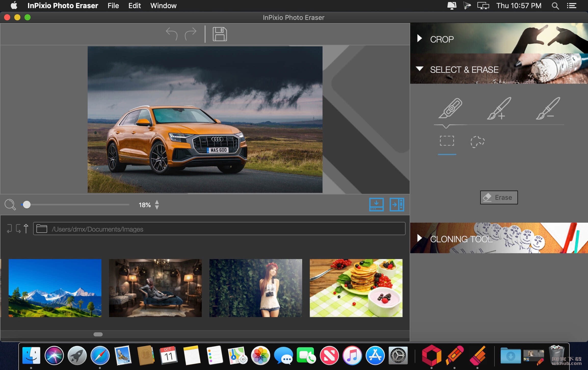Click the forward folder navigation arrow

tap(18, 229)
